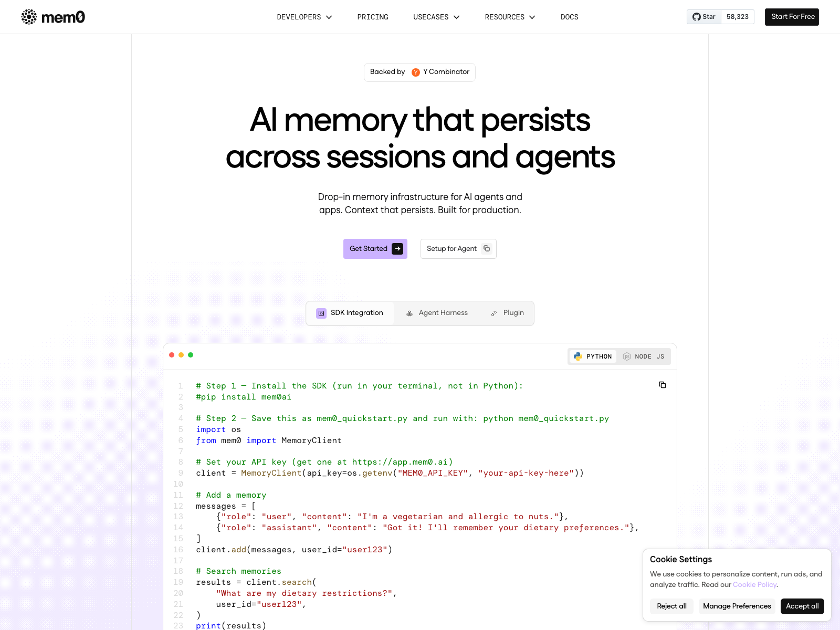Expand the Developers menu

(x=304, y=17)
